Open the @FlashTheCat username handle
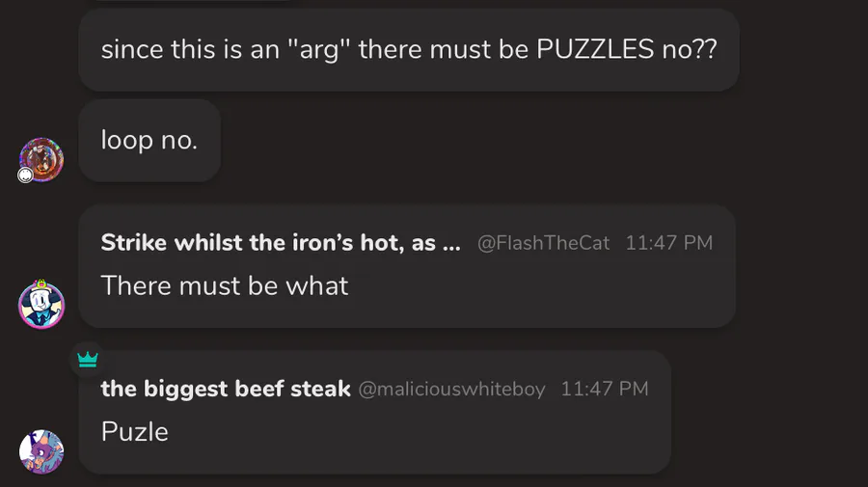The height and width of the screenshot is (487, 868). 544,243
